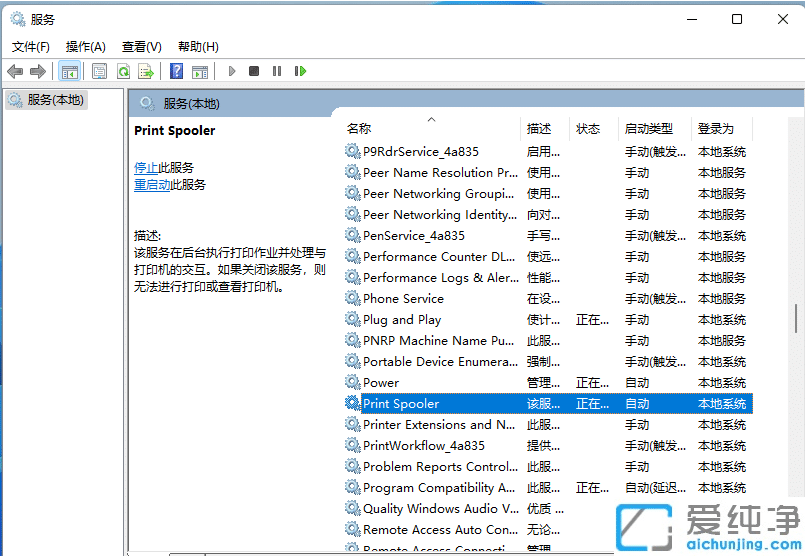Click 正在... status of Plug and Play row

pyautogui.click(x=592, y=320)
